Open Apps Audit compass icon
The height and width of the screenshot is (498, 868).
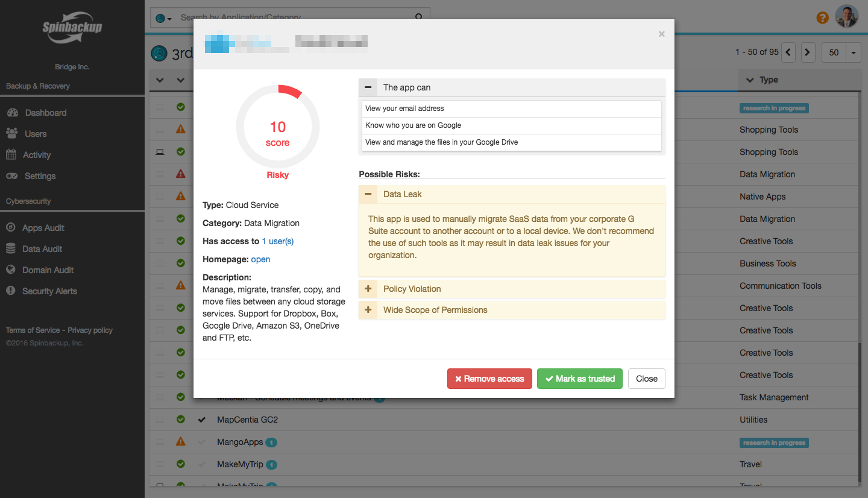(x=11, y=228)
